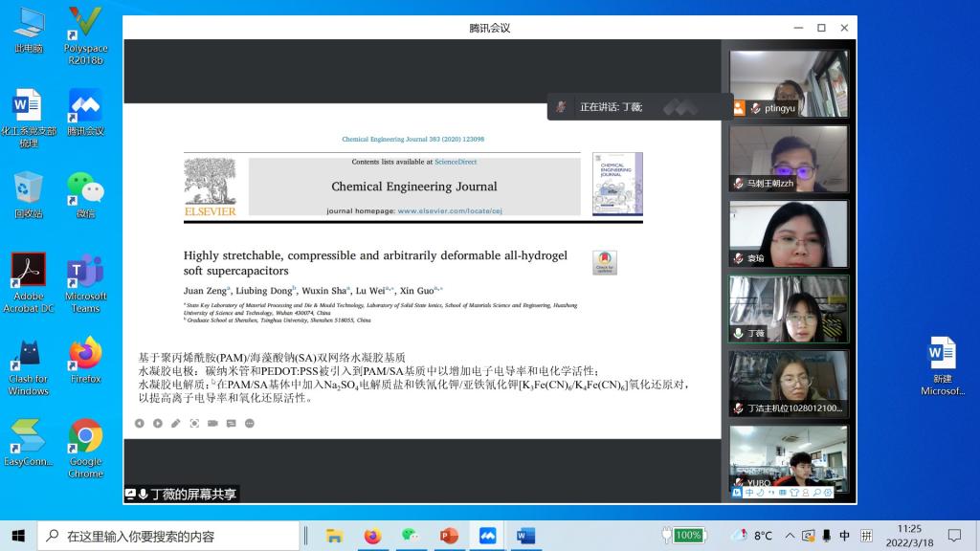Click WeChat icon in the taskbar
Viewport: 980px width, 551px height.
click(411, 536)
